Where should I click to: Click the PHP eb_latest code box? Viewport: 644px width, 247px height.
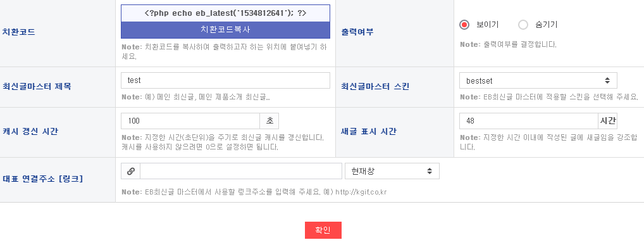tap(225, 13)
